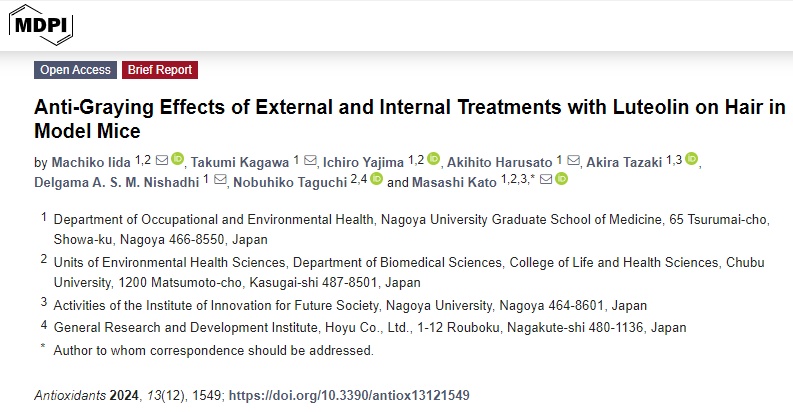This screenshot has width=793, height=412.
Task: Open author link Masashi Kato
Action: coord(454,182)
